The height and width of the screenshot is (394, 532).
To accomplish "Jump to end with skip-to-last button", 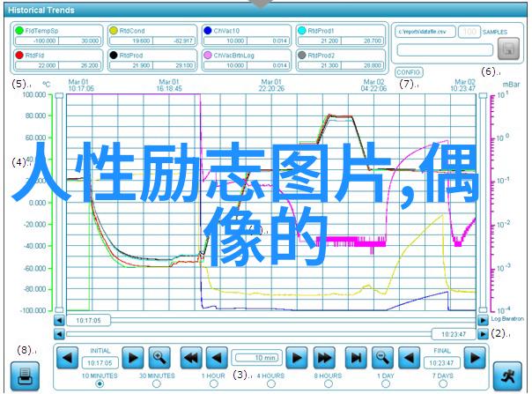I will pos(356,358).
